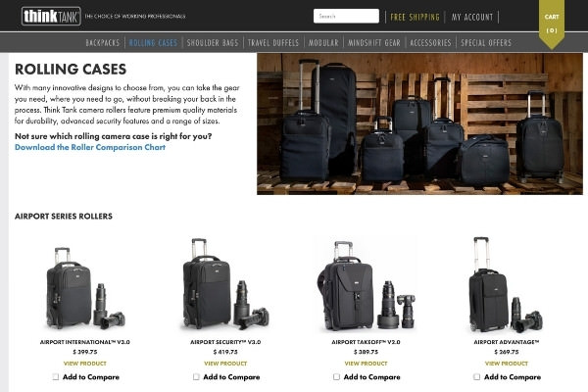The image size is (588, 392).
Task: Select the Special Offers menu item
Action: pos(486,43)
